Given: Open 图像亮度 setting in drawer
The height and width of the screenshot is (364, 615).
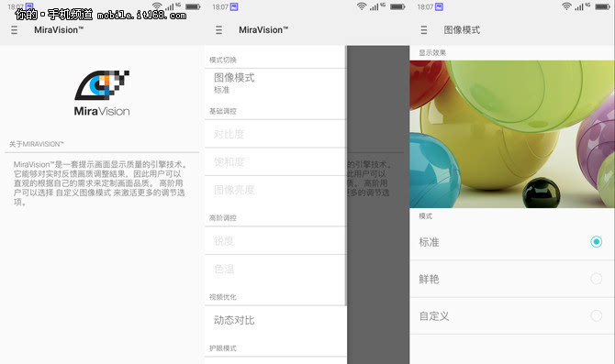Looking at the screenshot, I should point(275,190).
